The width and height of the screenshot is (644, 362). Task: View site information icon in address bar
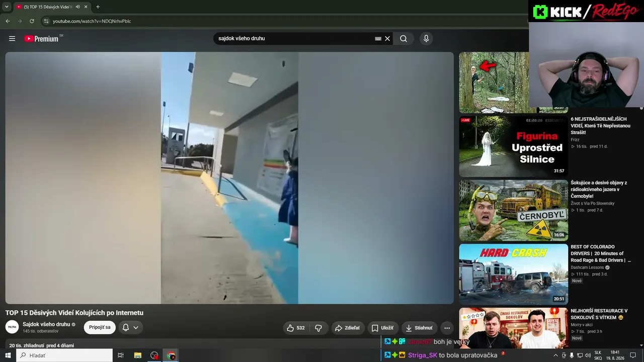[x=46, y=21]
